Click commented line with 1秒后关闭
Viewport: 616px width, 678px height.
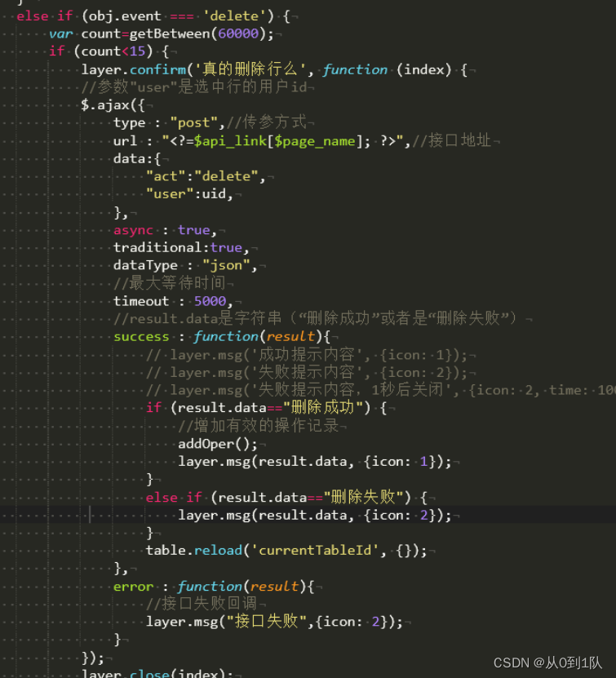point(381,391)
